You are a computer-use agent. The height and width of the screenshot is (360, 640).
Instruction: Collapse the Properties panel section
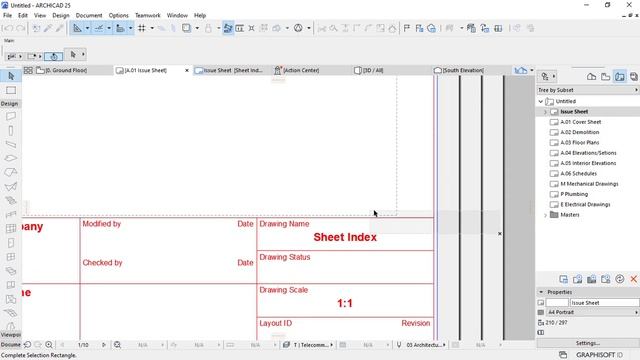(x=541, y=292)
